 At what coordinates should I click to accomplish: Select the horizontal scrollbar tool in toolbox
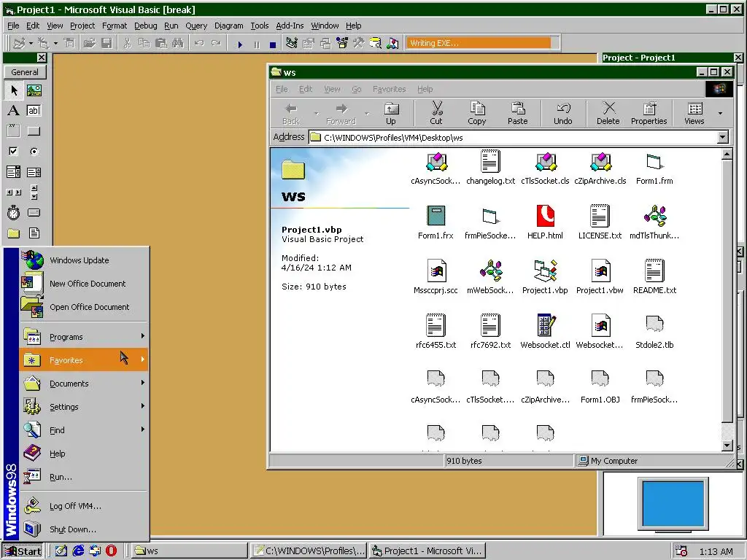14,192
